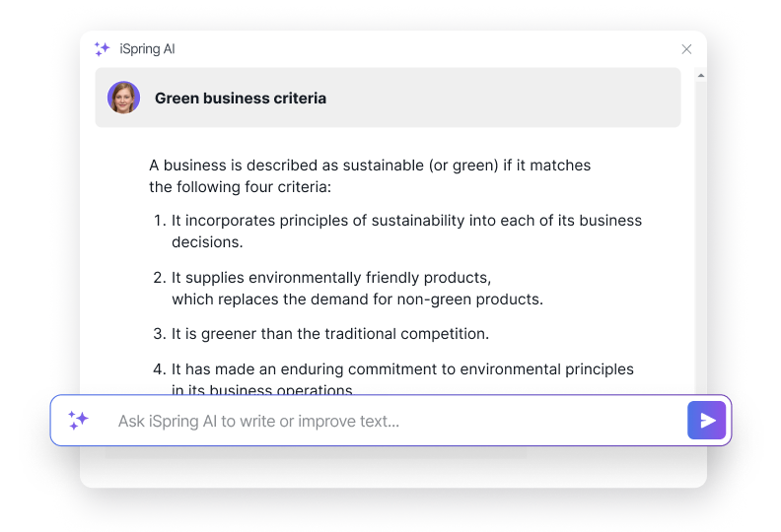
Task: Click the sparkle icon inside the prompt box
Action: (78, 421)
